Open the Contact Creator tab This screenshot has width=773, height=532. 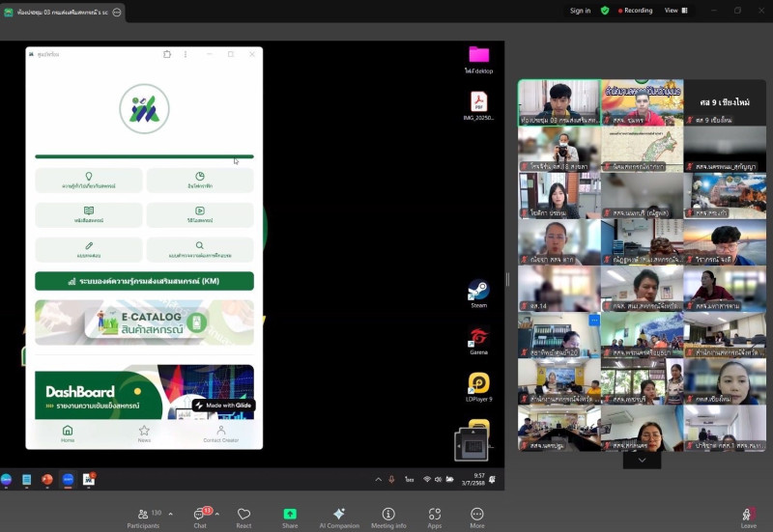(x=220, y=434)
